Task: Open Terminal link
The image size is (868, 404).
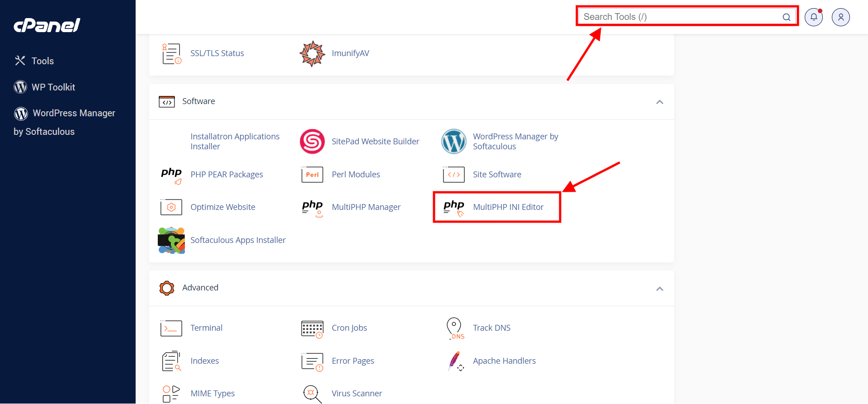Action: pyautogui.click(x=206, y=328)
